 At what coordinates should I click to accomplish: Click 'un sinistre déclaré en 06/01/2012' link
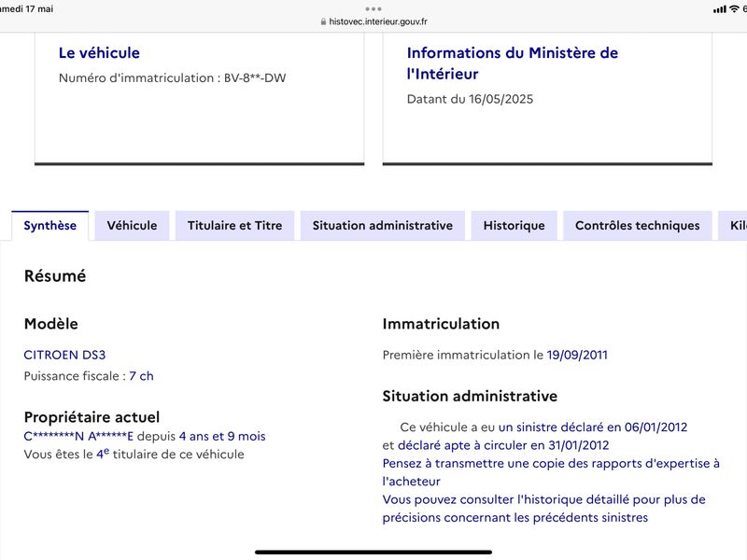click(593, 427)
